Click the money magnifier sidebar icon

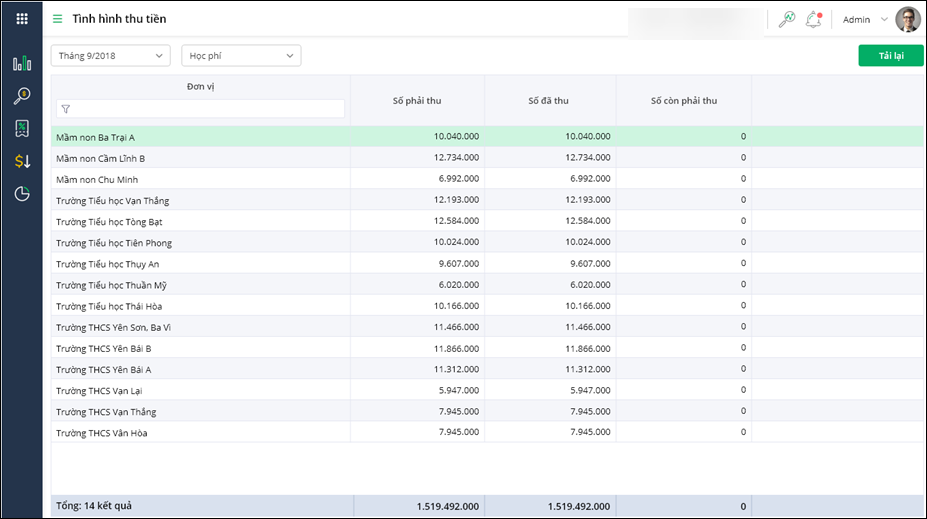22,96
